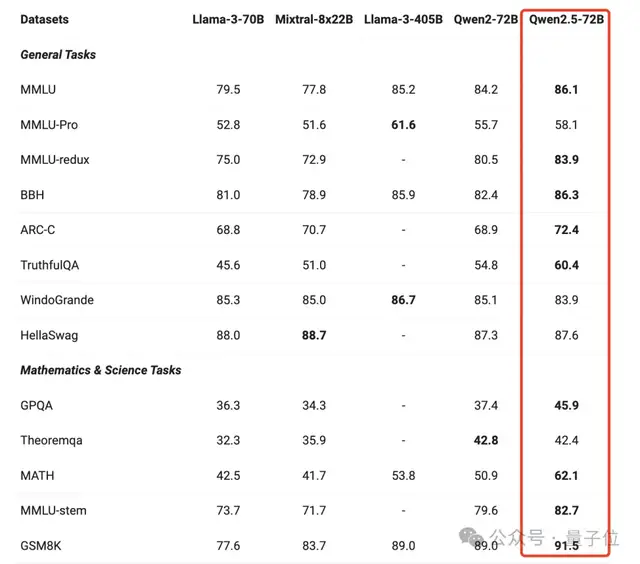Click the GSM8K row label
This screenshot has width=640, height=564.
point(42,545)
